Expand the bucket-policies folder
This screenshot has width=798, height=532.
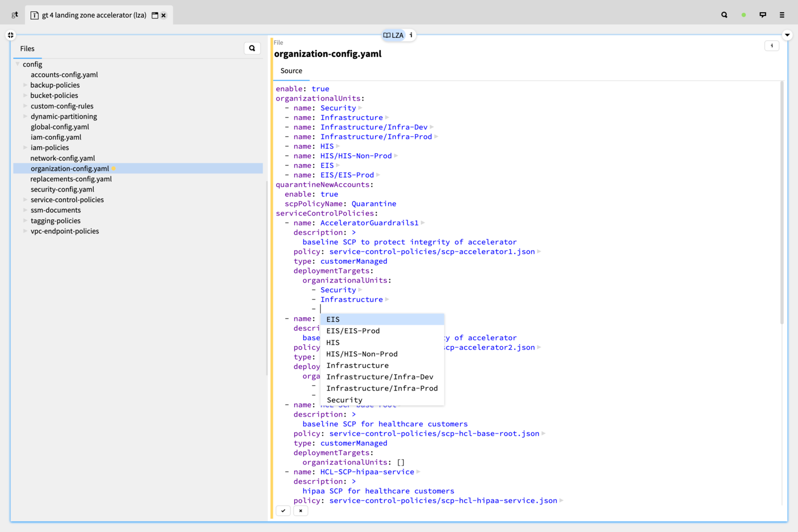(x=25, y=96)
